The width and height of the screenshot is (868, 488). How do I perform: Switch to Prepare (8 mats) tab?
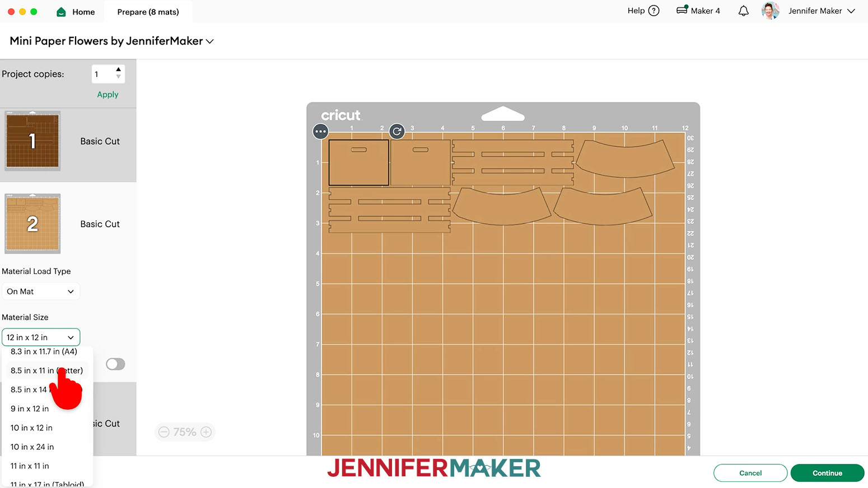[148, 12]
